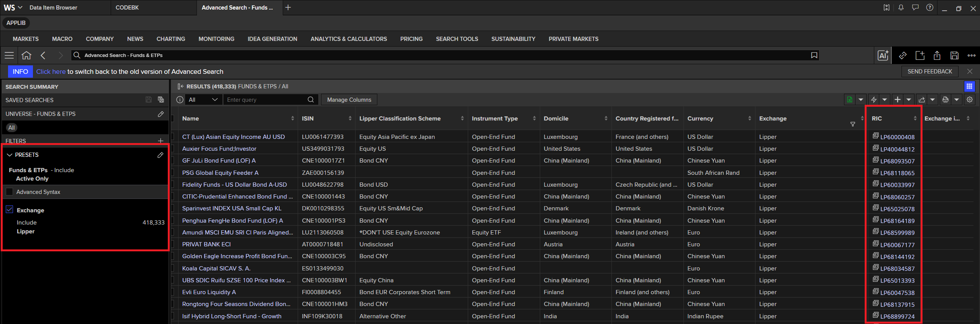Open the print options dropdown arrow
The width and height of the screenshot is (980, 324).
957,100
